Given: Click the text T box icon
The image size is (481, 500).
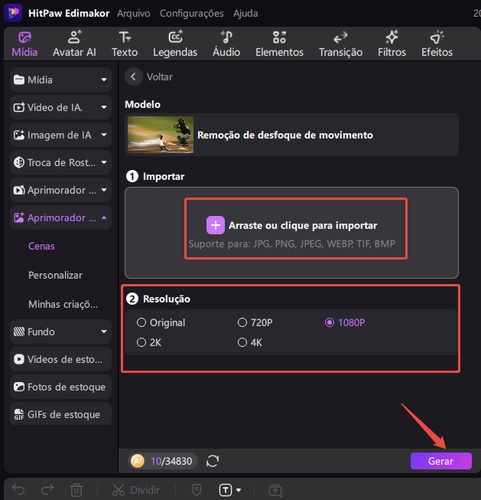Looking at the screenshot, I should click(225, 490).
